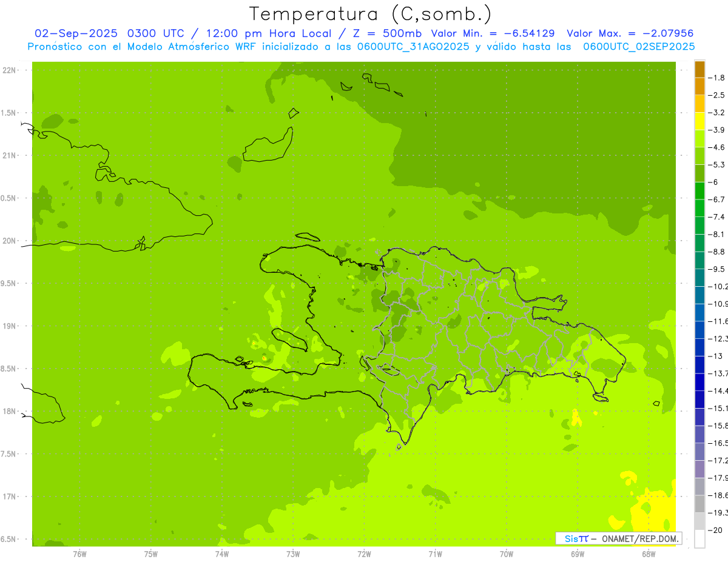Screen dimensions: 728x562
Task: Click the '69W' longitude label
Action: [578, 554]
